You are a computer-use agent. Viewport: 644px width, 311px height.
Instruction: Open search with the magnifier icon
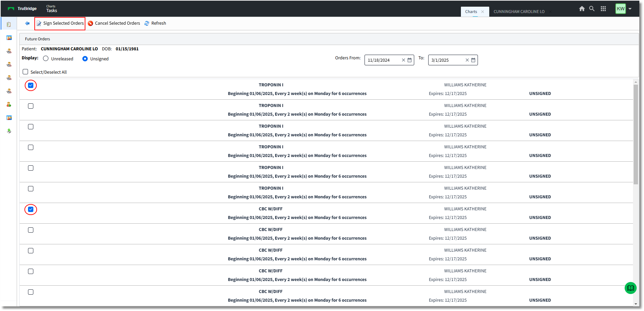pyautogui.click(x=592, y=9)
